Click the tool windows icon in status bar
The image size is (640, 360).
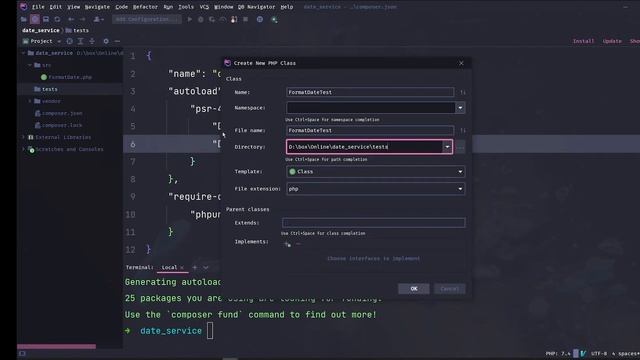[22, 353]
